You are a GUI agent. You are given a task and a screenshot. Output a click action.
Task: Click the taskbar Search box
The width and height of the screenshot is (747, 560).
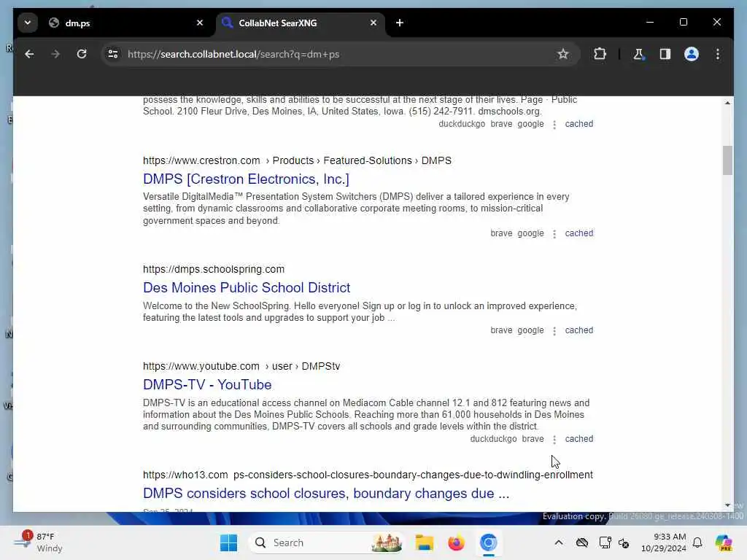pos(327,542)
